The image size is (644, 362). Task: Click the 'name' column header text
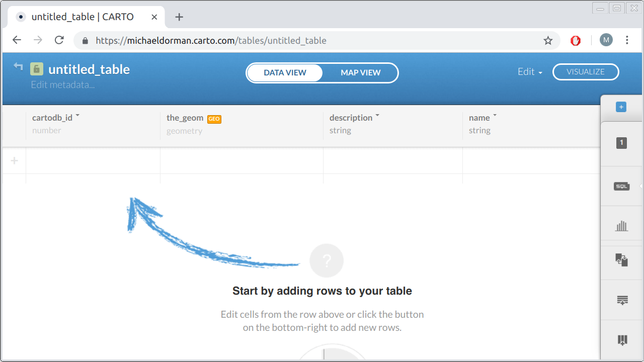[x=479, y=118]
